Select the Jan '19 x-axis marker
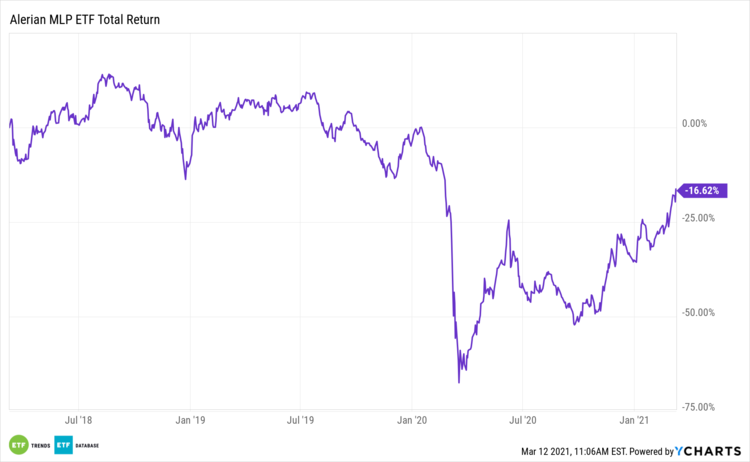This screenshot has width=750, height=462. (190, 422)
